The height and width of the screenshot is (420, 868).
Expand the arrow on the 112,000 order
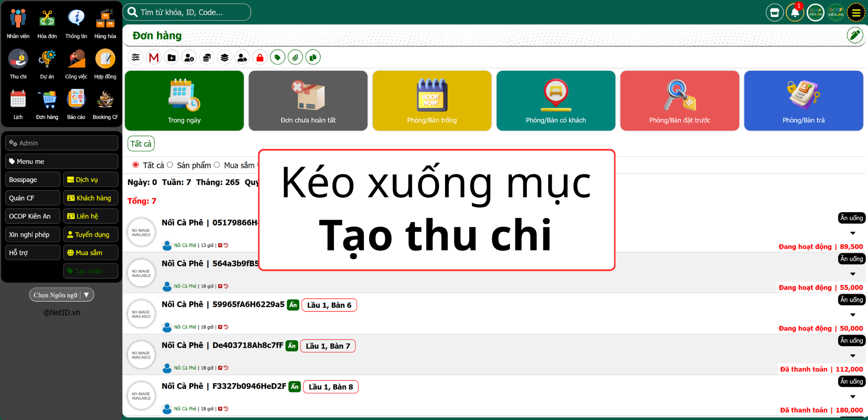tap(853, 356)
